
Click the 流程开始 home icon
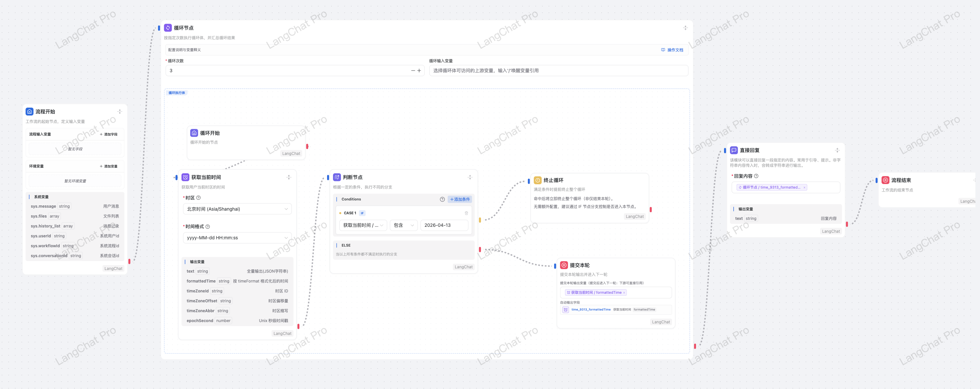point(29,111)
